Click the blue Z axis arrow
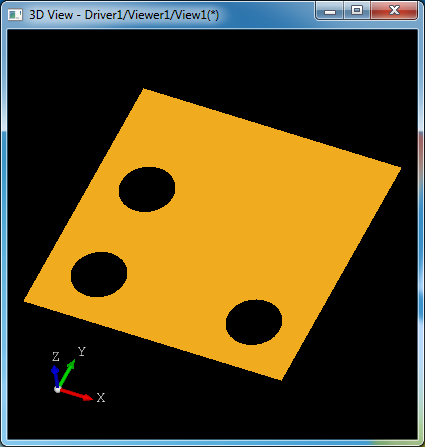Screen dimensions: 425x447 tap(55, 377)
